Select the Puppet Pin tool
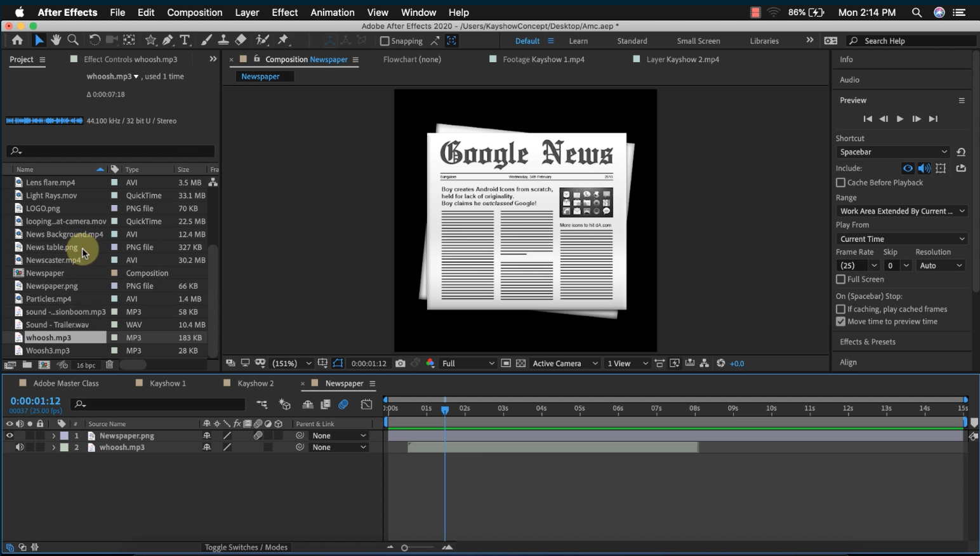Image resolution: width=980 pixels, height=556 pixels. point(283,40)
